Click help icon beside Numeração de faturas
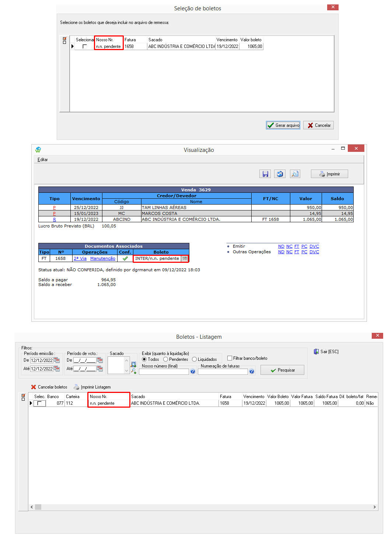 pos(252,372)
